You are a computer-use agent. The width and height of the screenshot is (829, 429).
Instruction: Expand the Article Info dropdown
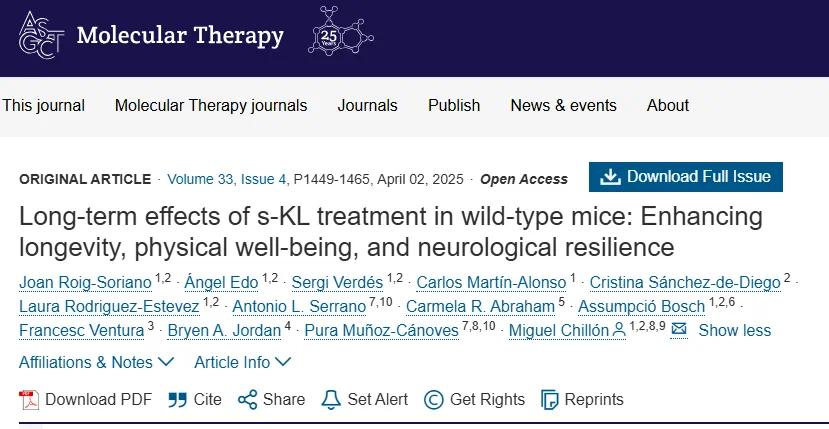[243, 362]
